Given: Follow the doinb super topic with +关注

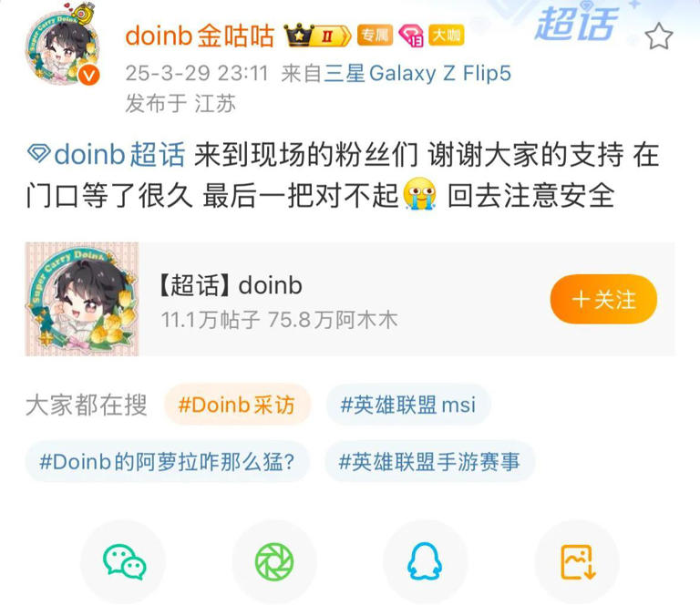Looking at the screenshot, I should pos(603,299).
